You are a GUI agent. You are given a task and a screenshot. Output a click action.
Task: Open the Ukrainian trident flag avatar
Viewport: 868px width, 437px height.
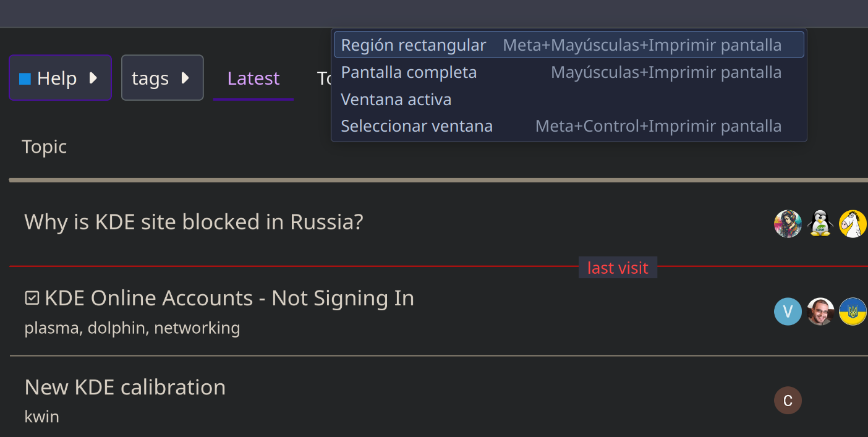[x=853, y=312]
